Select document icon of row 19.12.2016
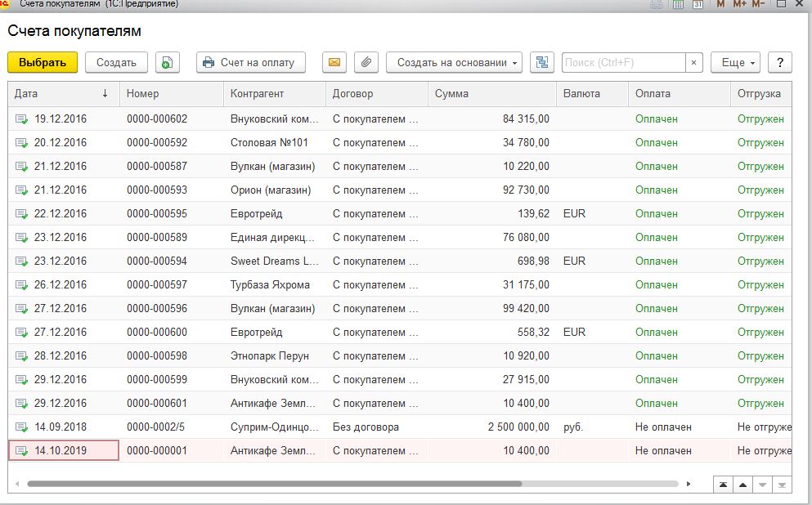 pos(21,119)
